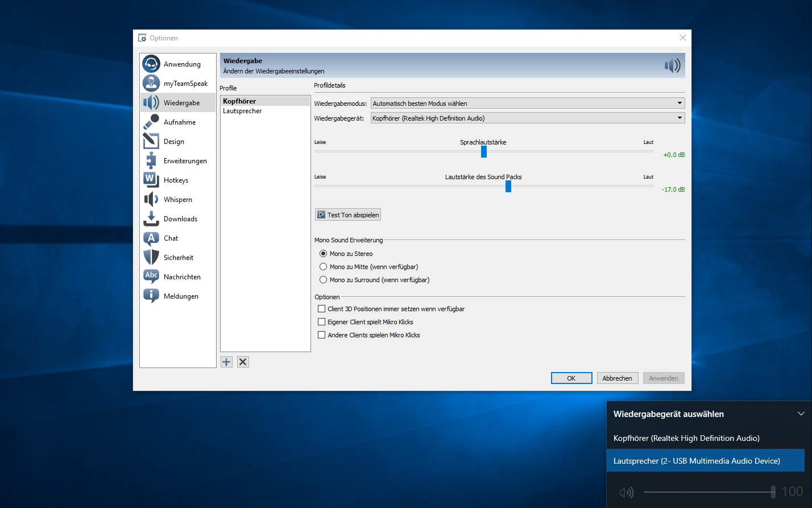Open the Anwendung settings icon

point(151,64)
